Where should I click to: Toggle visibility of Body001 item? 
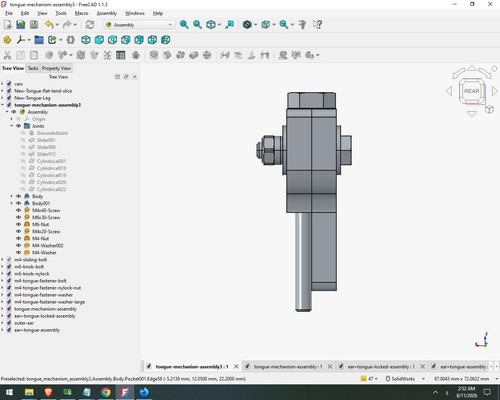coord(18,203)
